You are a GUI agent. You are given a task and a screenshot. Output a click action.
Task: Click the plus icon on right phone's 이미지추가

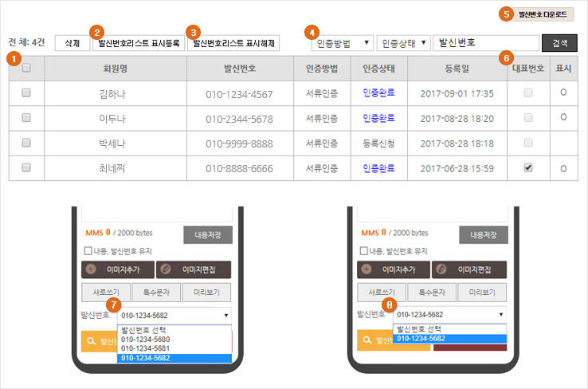(366, 269)
